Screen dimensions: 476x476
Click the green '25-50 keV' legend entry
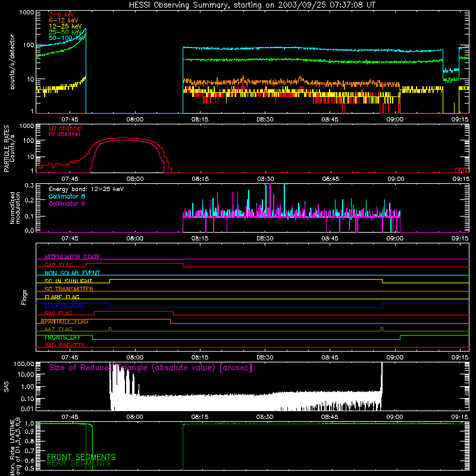click(x=65, y=32)
